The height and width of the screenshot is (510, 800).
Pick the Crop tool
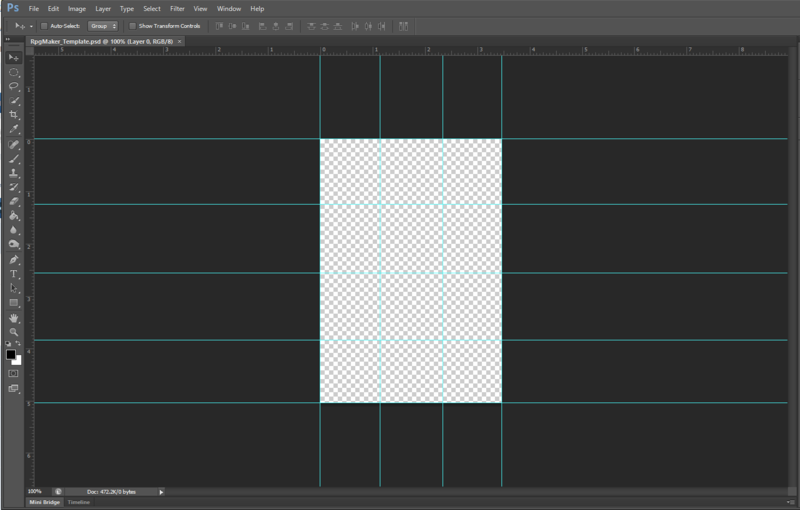[x=14, y=115]
